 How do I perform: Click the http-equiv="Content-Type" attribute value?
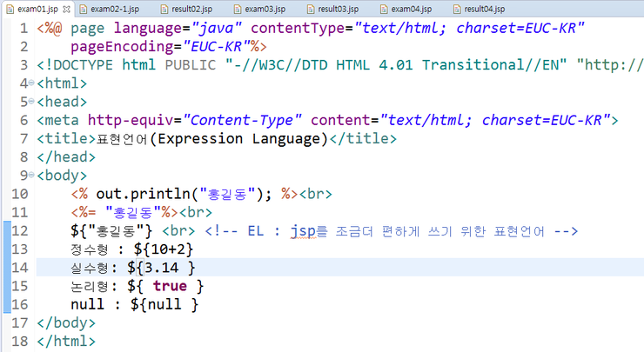point(242,121)
